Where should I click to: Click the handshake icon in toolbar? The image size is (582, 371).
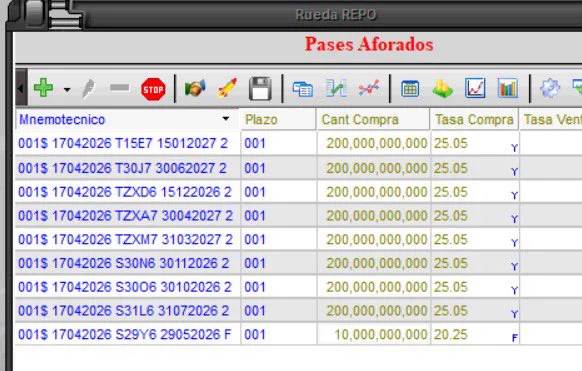(195, 88)
